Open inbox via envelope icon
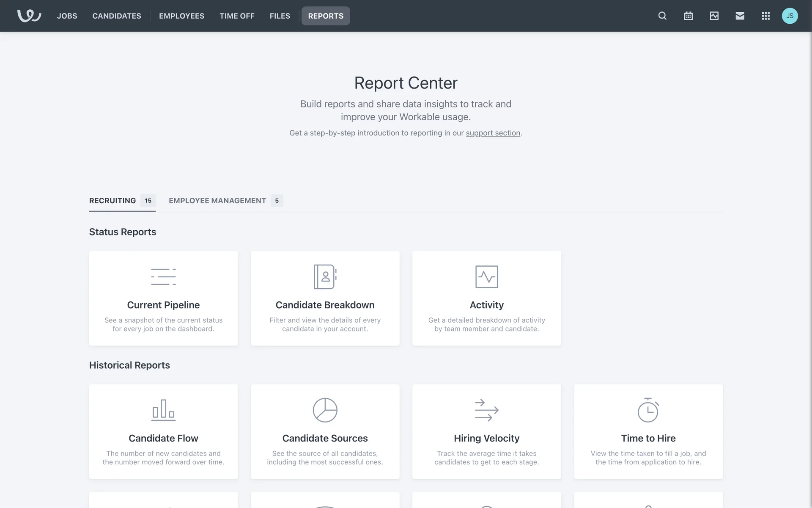This screenshot has height=508, width=812. click(740, 16)
